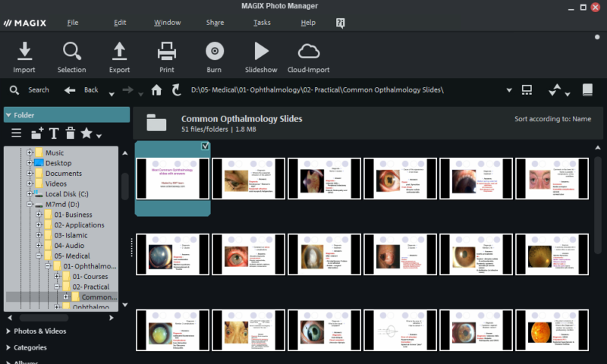Open the Back history dropdown arrow

click(112, 94)
